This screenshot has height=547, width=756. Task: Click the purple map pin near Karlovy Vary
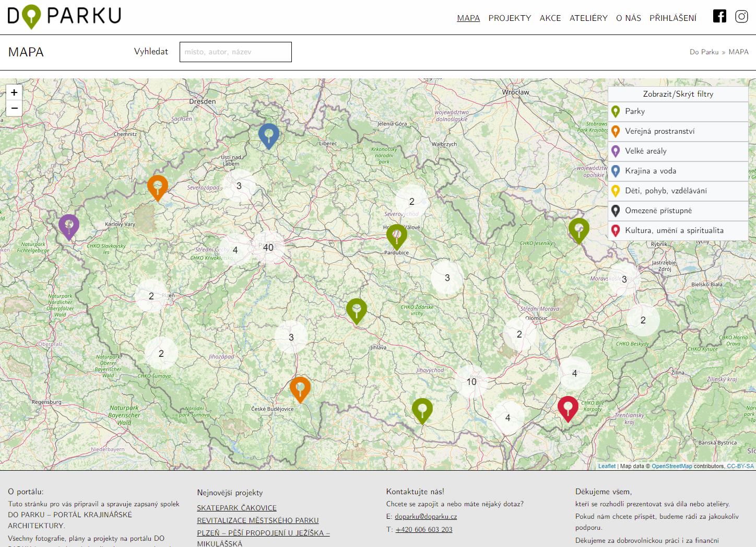coord(69,226)
